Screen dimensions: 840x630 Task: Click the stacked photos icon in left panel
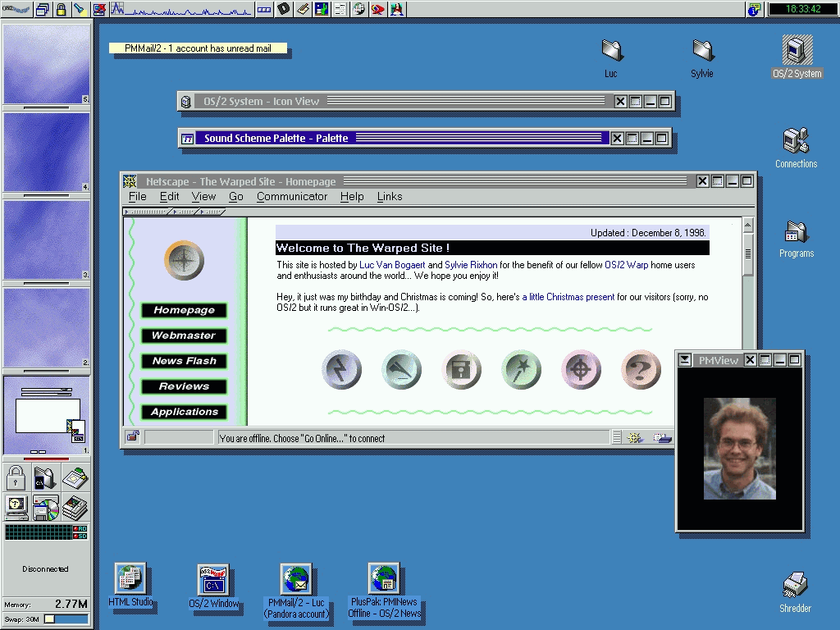point(75,508)
